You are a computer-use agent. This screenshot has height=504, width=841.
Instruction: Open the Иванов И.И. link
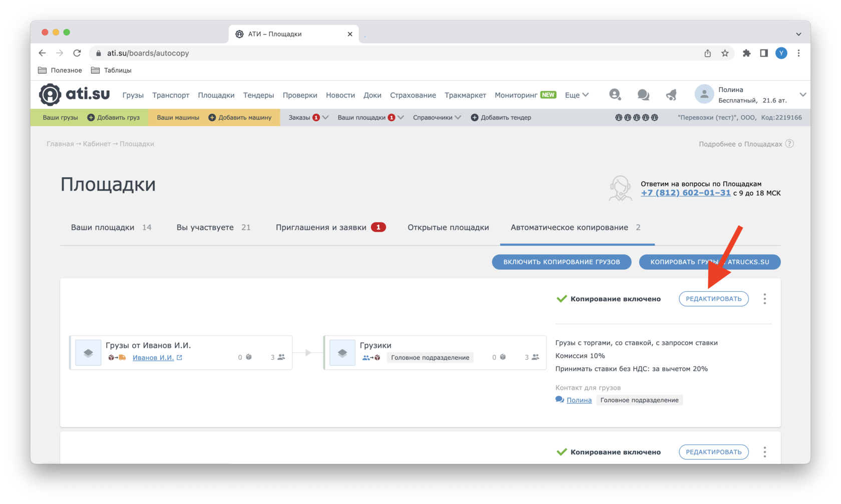click(153, 357)
